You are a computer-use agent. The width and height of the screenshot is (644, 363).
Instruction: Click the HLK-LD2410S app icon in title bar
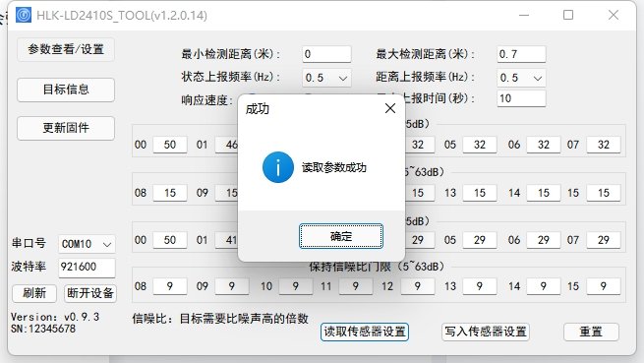click(x=24, y=15)
